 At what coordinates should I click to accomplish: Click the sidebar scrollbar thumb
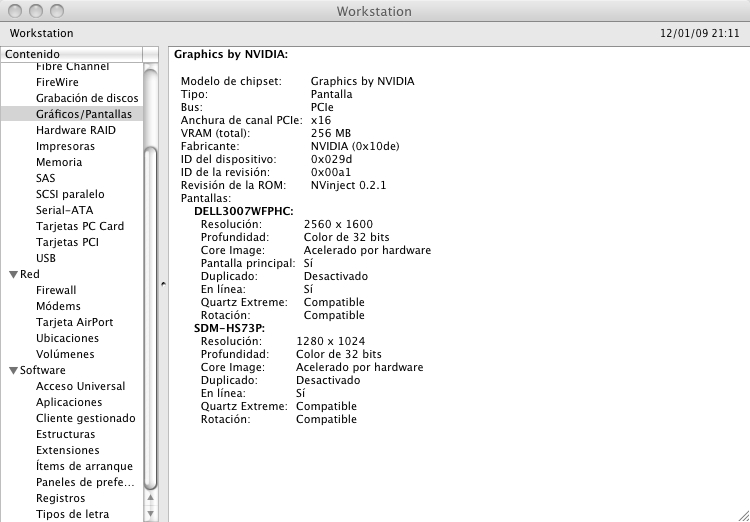coord(150,316)
